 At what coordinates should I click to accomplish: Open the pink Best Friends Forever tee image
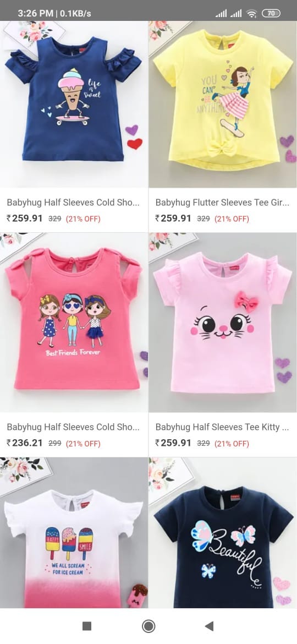(74, 323)
